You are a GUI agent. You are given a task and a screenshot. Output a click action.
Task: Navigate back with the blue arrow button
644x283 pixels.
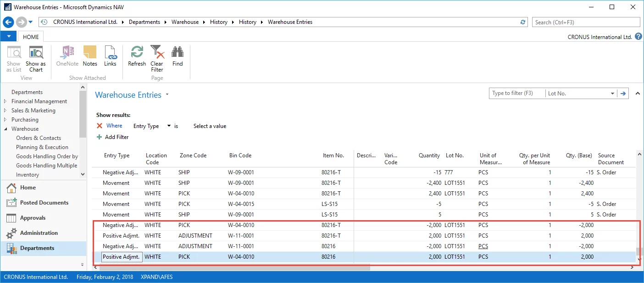pos(8,22)
